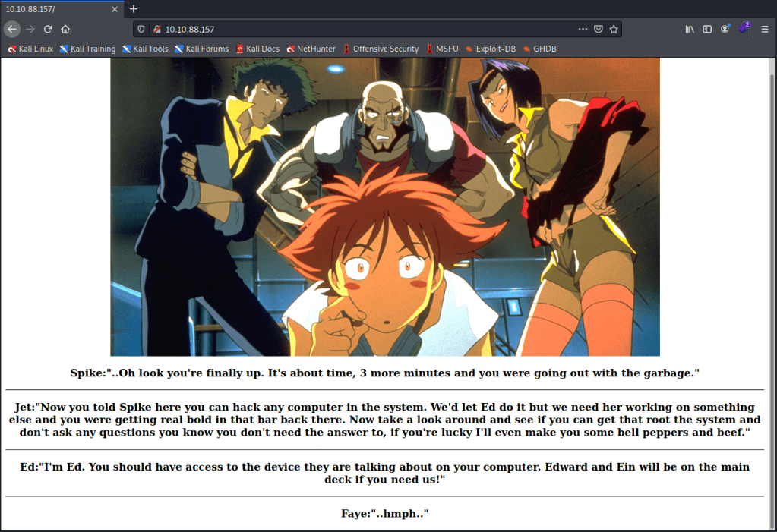
Task: Click the Cowboy Bebop crew image
Action: [x=385, y=206]
